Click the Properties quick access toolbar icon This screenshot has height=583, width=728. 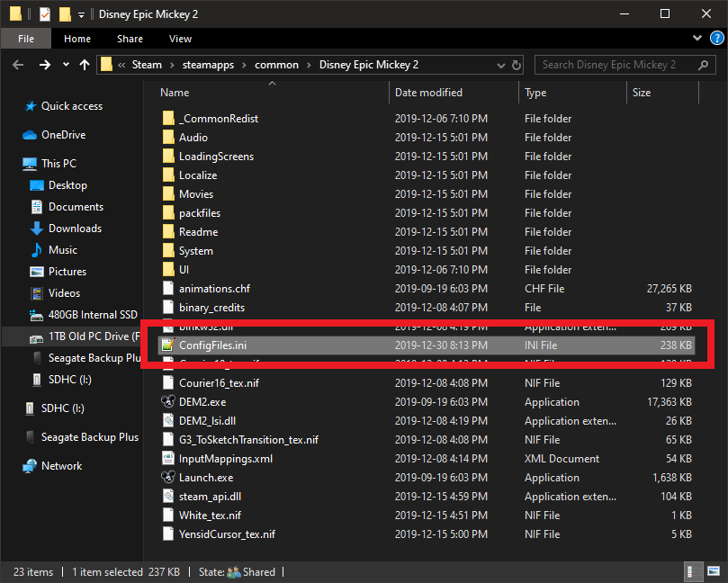click(x=45, y=14)
